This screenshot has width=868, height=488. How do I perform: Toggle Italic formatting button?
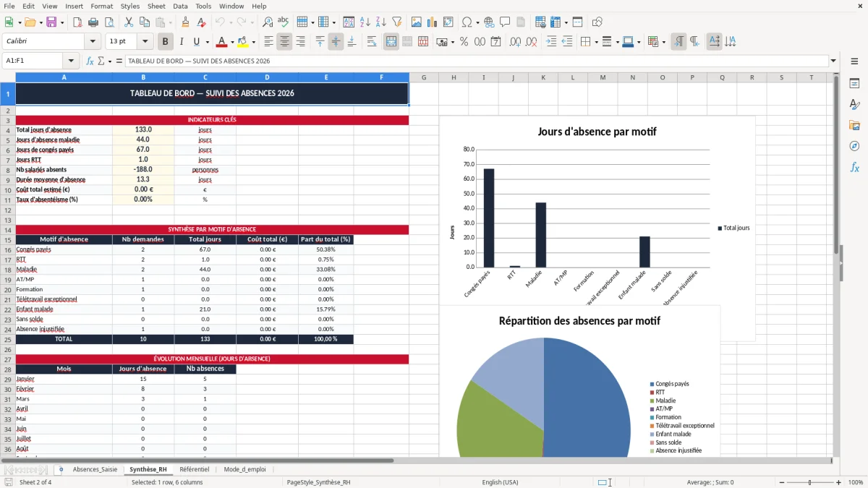coord(181,42)
